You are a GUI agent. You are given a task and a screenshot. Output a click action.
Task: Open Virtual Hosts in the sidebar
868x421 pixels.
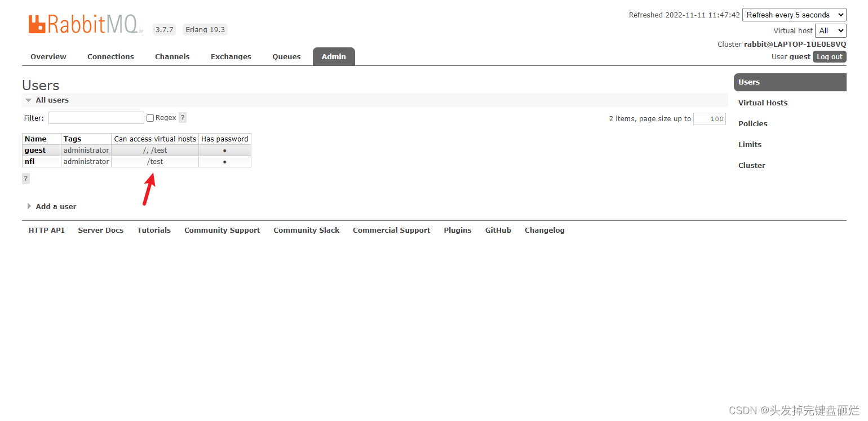[x=763, y=103]
